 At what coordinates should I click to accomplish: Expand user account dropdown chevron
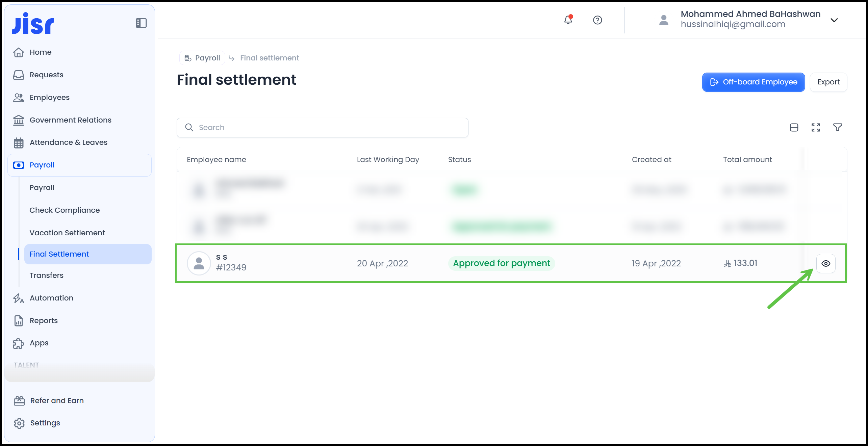[x=834, y=20]
